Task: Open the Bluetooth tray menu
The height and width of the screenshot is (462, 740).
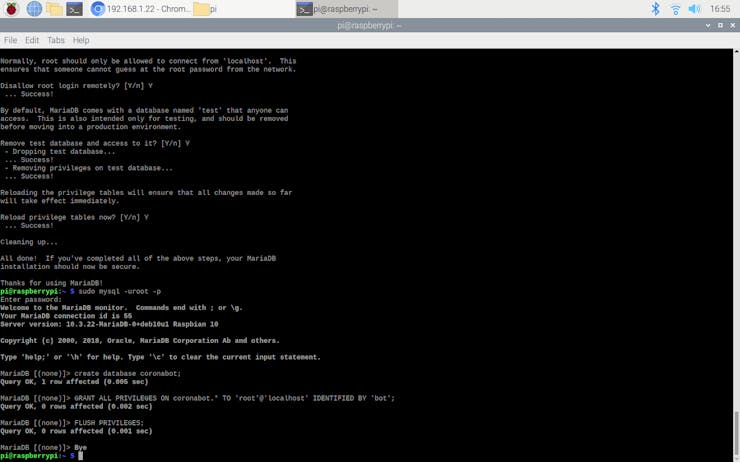Action: (x=656, y=8)
